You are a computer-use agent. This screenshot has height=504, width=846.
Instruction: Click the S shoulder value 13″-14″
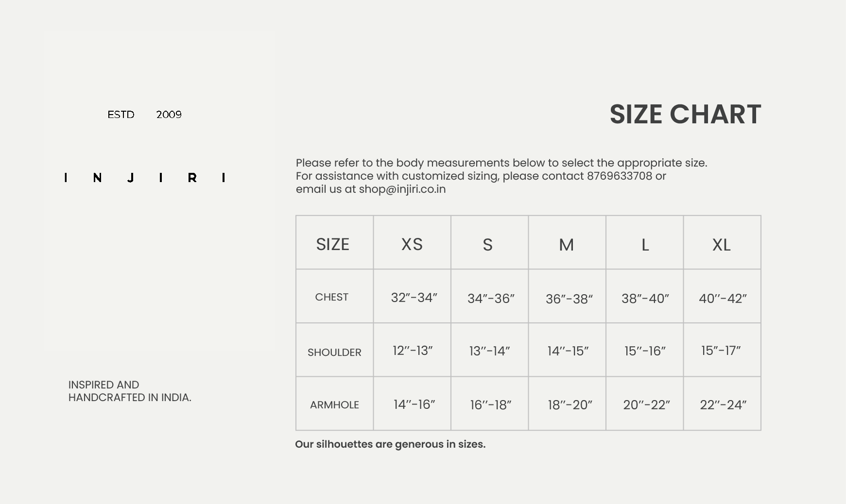point(489,351)
